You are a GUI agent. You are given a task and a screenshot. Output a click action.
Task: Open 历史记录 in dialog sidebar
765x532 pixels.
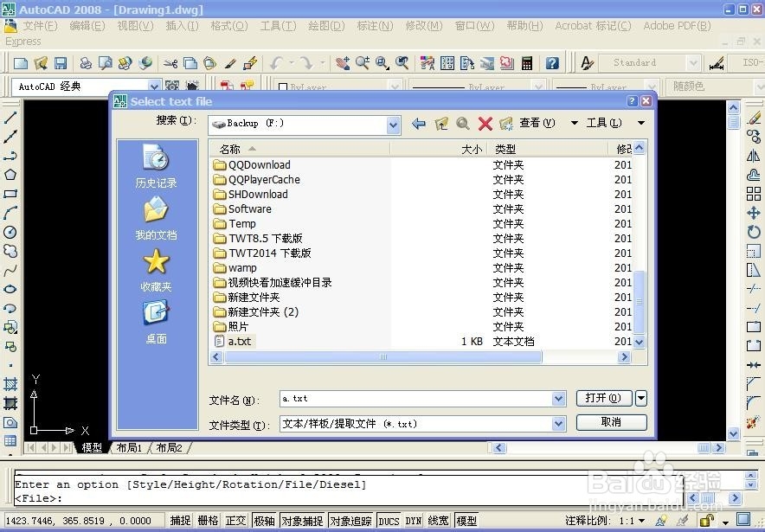pos(156,166)
